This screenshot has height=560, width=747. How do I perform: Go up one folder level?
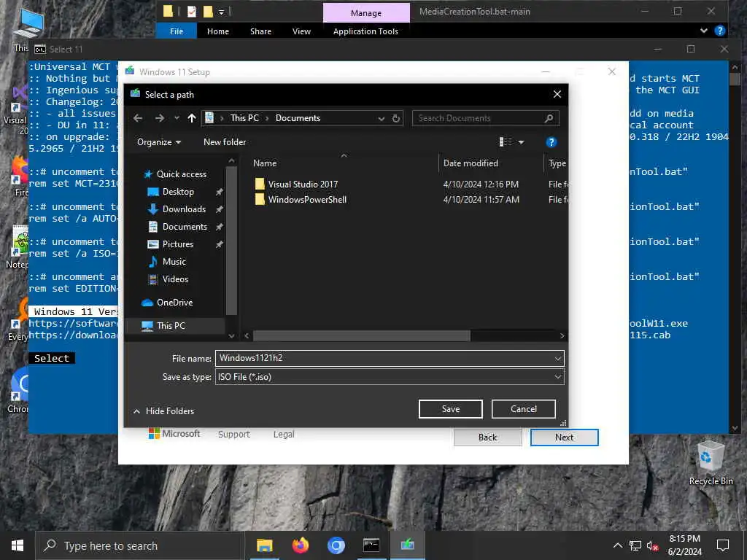(x=192, y=118)
